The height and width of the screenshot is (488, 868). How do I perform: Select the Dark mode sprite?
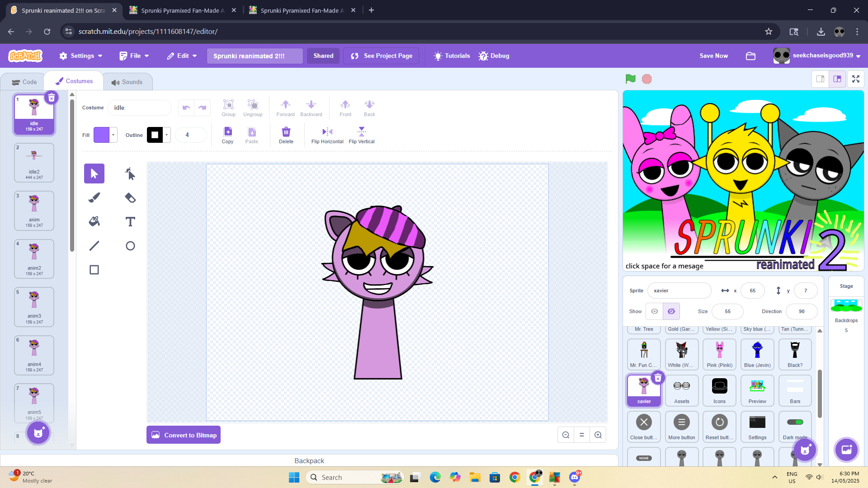point(795,427)
